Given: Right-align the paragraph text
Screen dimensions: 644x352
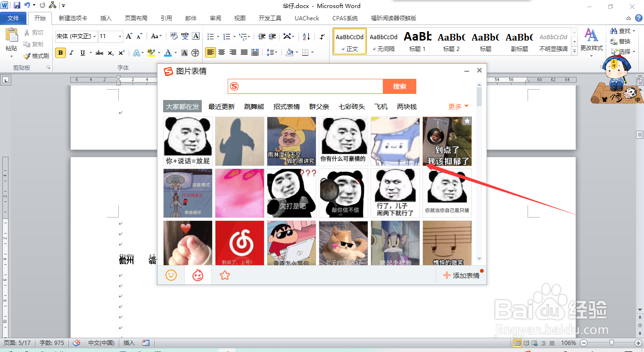Looking at the screenshot, I should [233, 52].
